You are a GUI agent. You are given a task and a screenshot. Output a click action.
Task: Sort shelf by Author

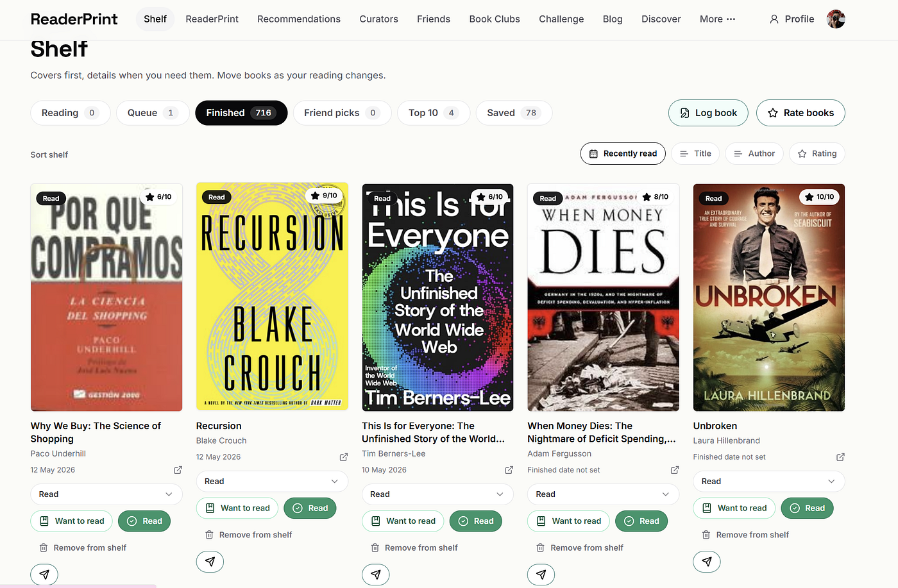(x=754, y=154)
